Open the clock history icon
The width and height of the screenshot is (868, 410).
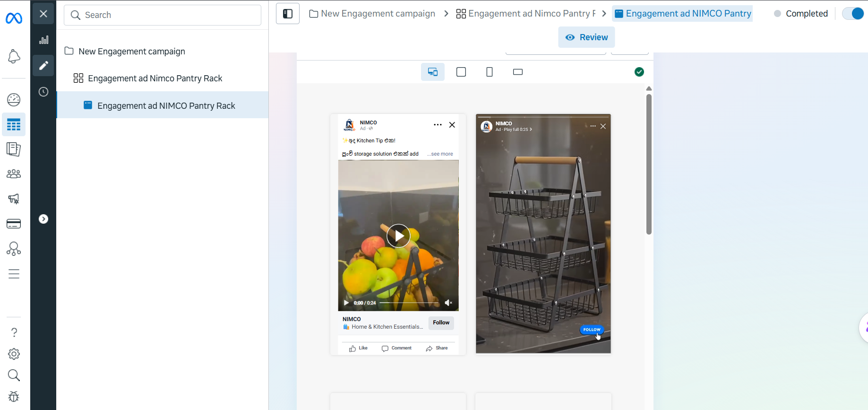click(x=43, y=92)
